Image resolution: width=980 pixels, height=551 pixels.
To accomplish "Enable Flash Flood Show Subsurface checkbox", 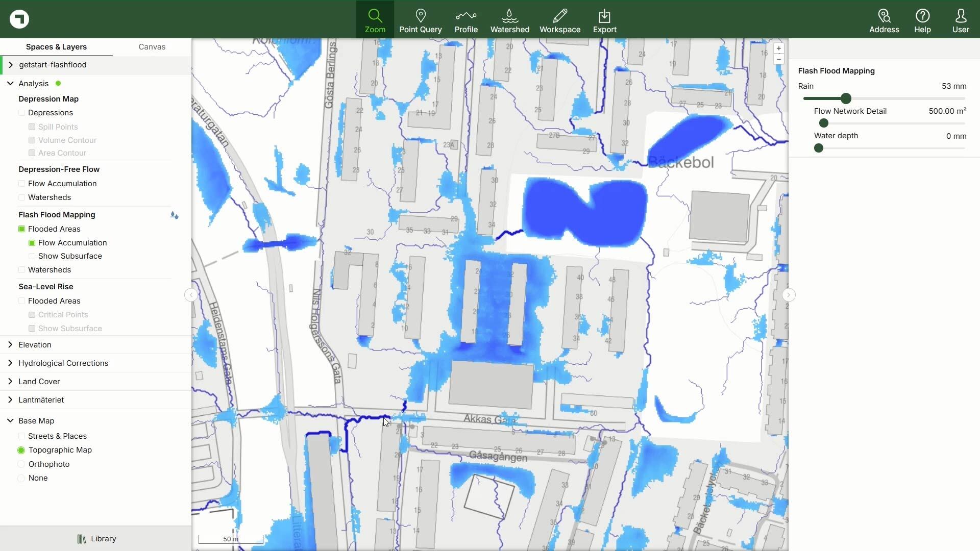I will click(x=32, y=256).
